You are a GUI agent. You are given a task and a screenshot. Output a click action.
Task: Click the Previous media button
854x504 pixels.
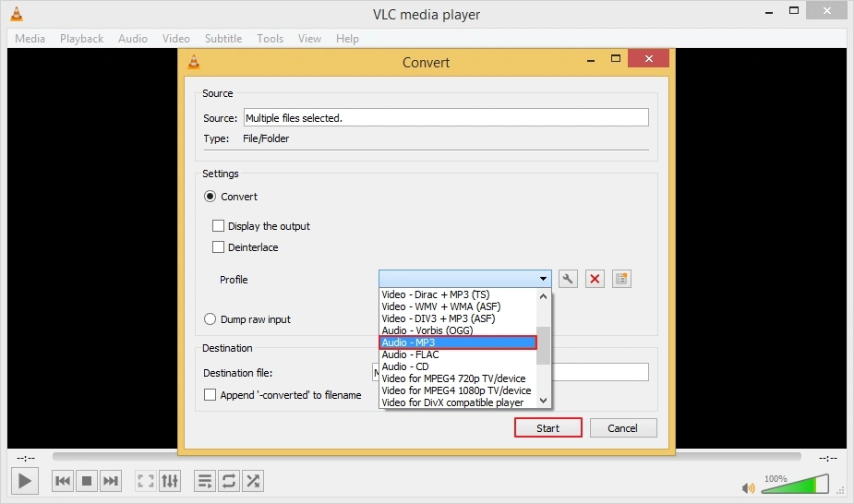click(63, 481)
